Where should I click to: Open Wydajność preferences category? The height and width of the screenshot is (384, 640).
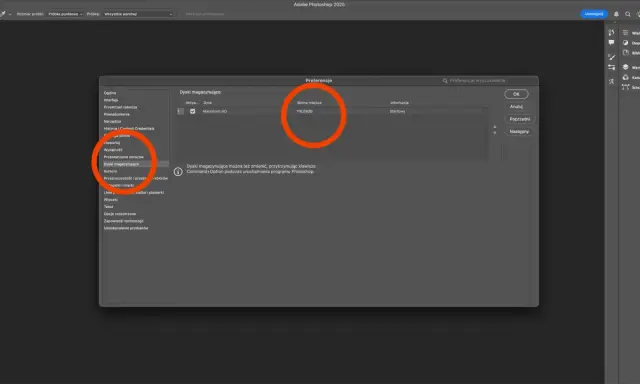click(x=113, y=150)
